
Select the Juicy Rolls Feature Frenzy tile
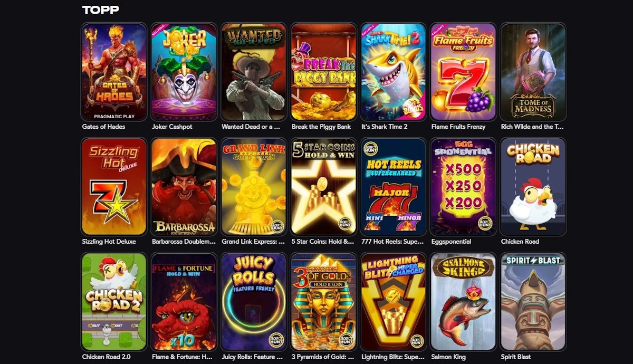click(254, 302)
